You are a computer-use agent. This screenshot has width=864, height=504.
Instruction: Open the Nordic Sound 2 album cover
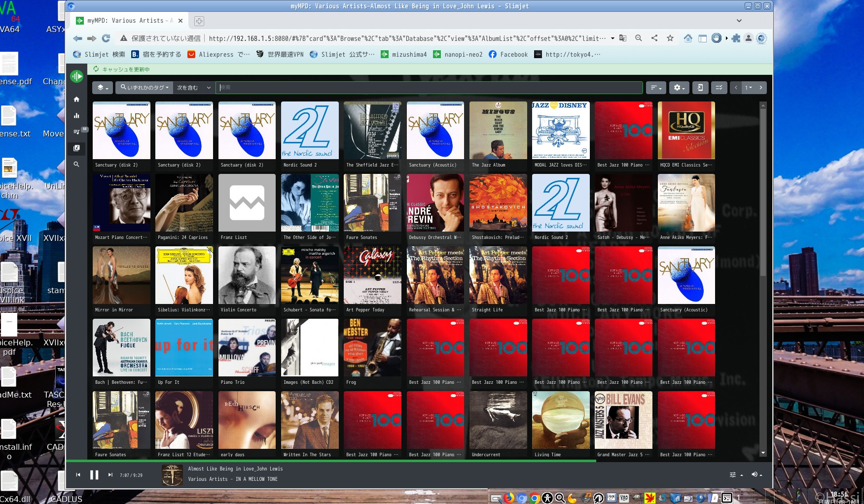point(310,131)
